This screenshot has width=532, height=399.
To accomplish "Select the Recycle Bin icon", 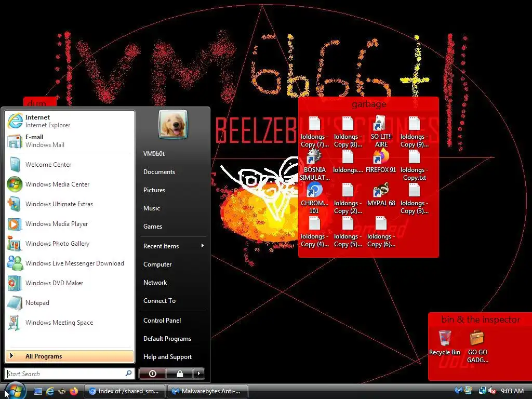I will [x=445, y=343].
